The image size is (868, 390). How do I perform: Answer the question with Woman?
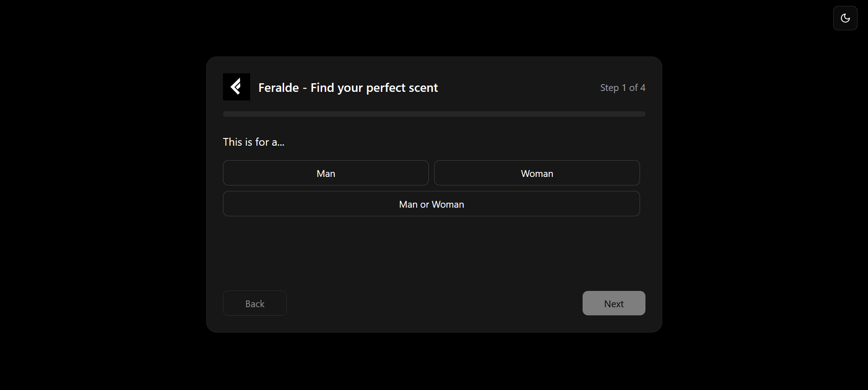[x=537, y=173]
